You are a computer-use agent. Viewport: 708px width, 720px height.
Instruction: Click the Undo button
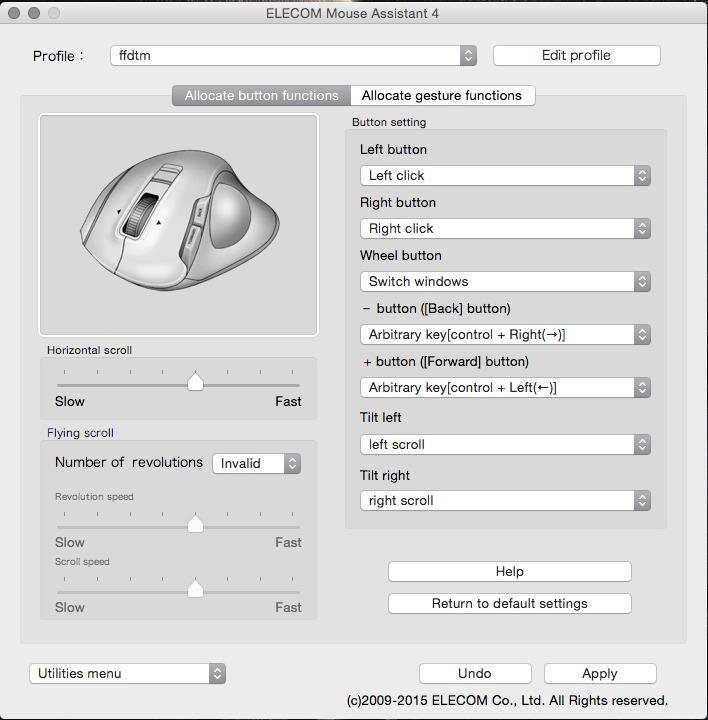[x=475, y=674]
